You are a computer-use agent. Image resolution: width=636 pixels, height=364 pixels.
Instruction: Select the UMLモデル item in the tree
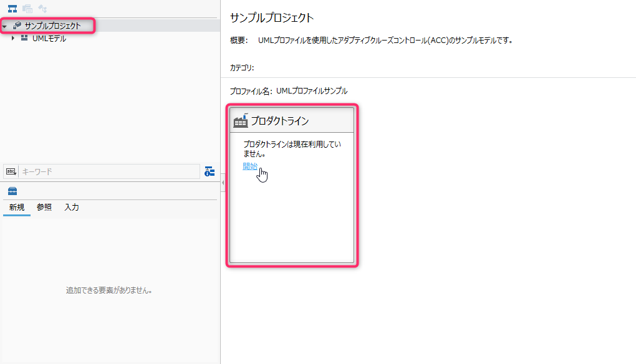coord(49,38)
